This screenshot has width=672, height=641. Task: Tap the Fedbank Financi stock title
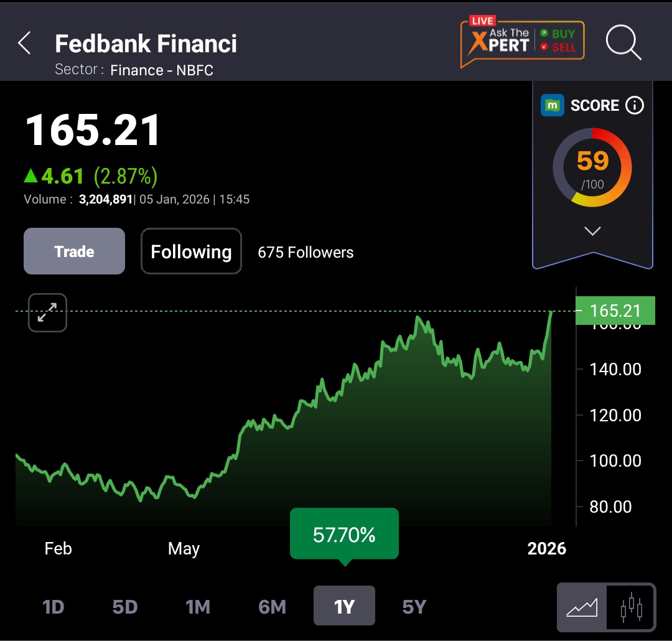tap(146, 44)
